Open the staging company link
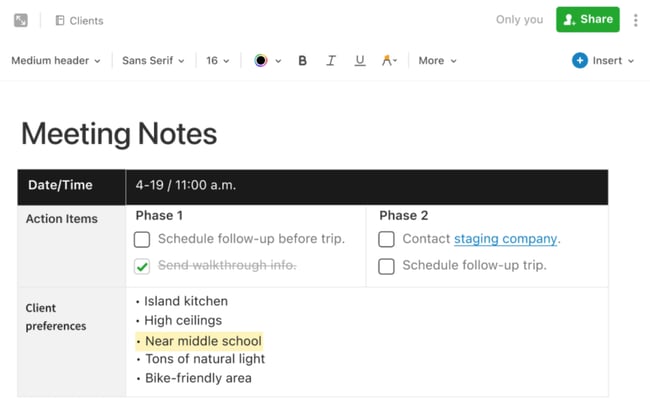The image size is (650, 404). [x=505, y=239]
